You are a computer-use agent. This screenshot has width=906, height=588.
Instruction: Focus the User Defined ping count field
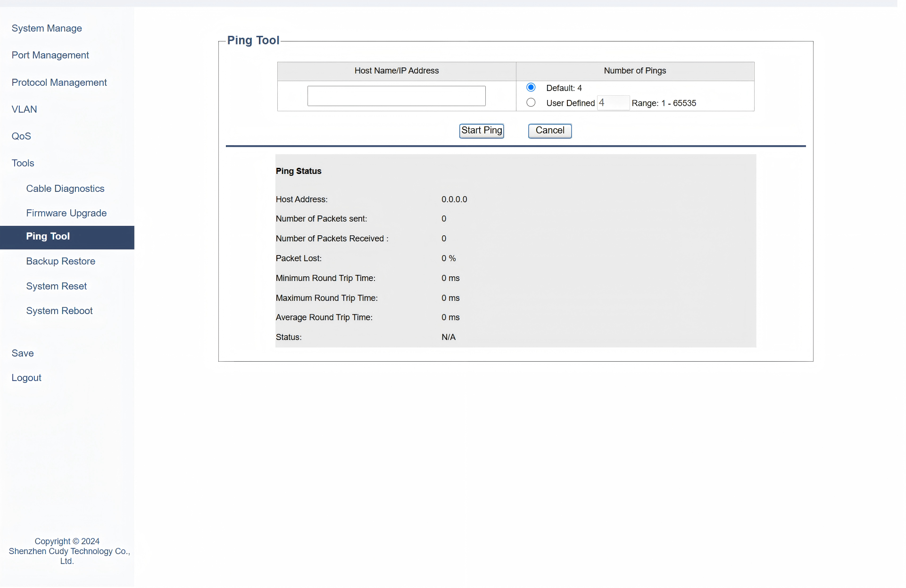(613, 103)
